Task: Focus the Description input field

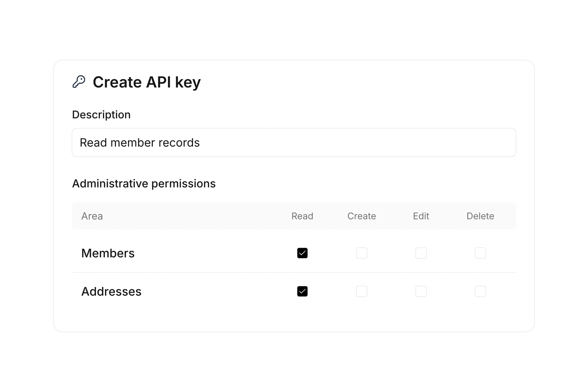Action: (294, 142)
